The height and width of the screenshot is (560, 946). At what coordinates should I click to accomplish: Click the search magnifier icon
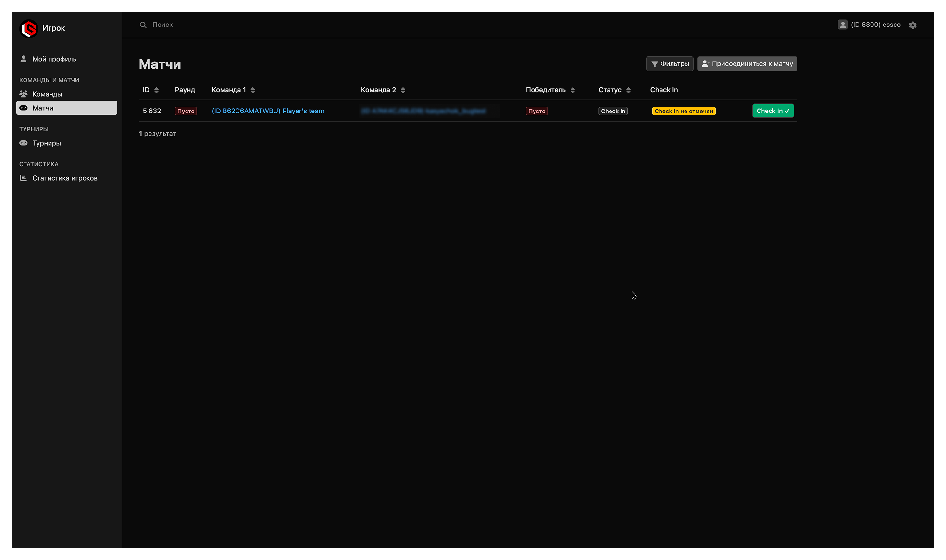[x=143, y=25]
